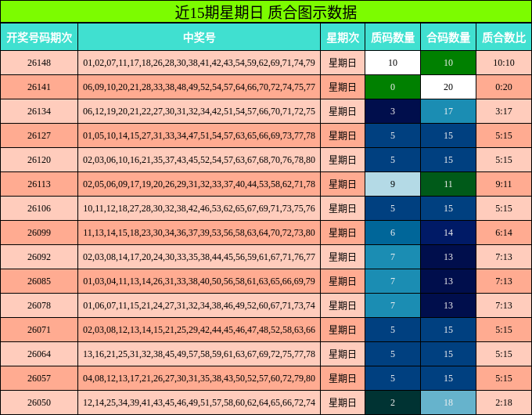Click winning numbers for draw 26057
This screenshot has width=532, height=415.
(199, 378)
